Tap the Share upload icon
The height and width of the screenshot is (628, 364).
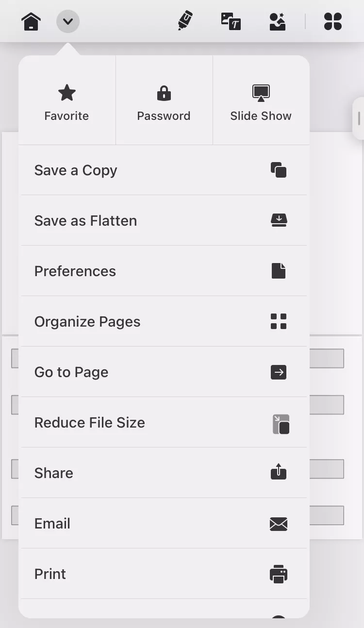pyautogui.click(x=279, y=471)
